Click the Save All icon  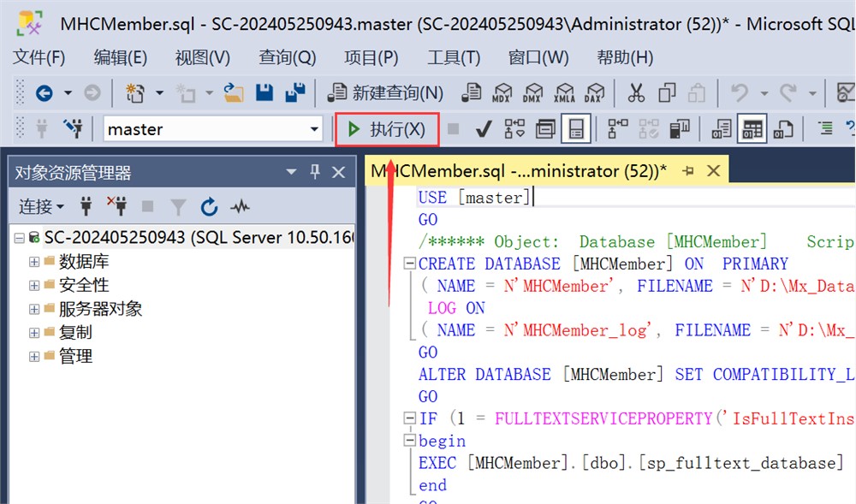point(295,92)
